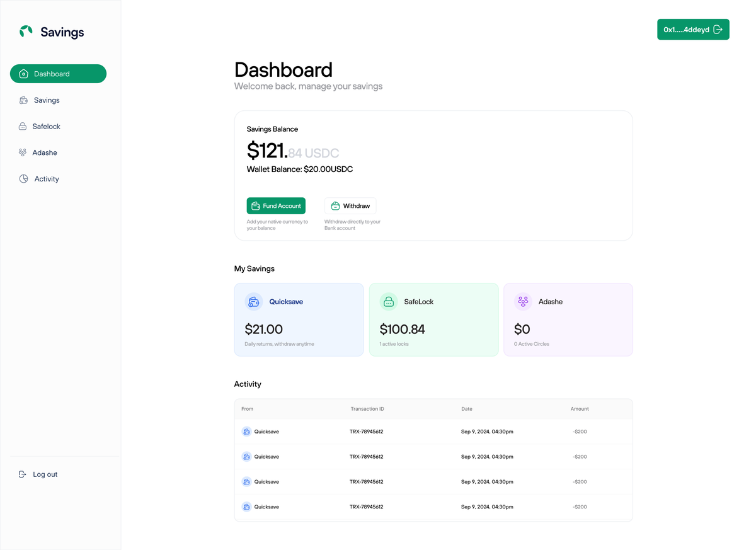This screenshot has height=550, width=756.
Task: Click the Amount column header
Action: (x=580, y=409)
